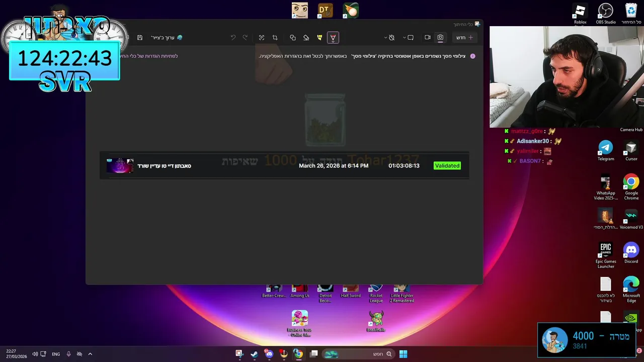This screenshot has height=362, width=644.
Task: Open Voicemod V3 desktop shortcut
Action: pyautogui.click(x=631, y=219)
